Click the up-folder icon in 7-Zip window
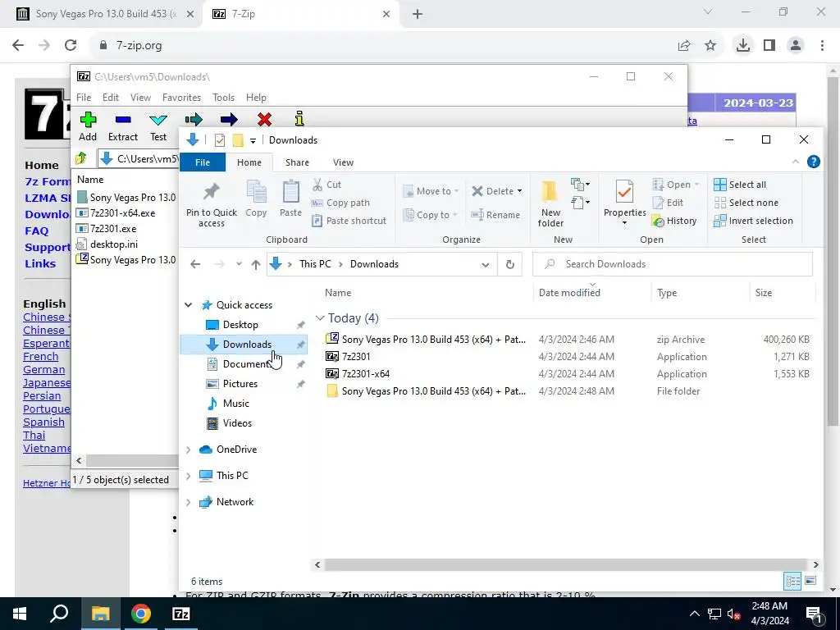Screen dimensions: 840x630 tap(81, 158)
